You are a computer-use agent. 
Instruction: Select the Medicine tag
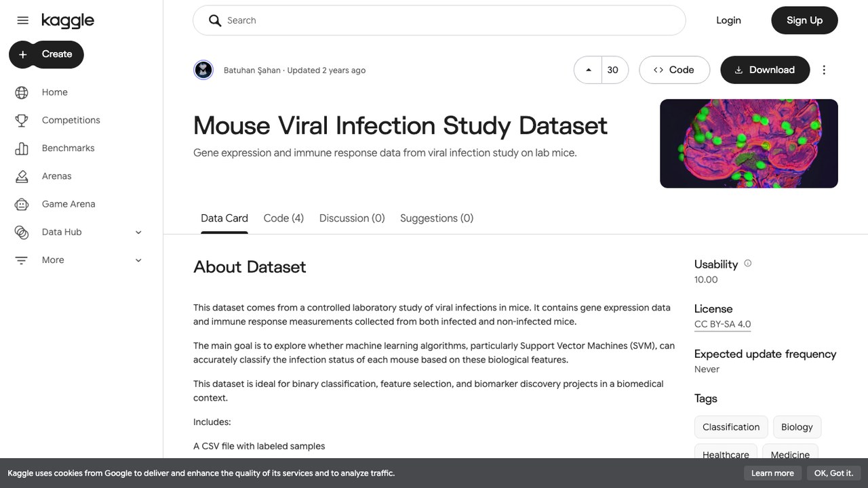tap(790, 453)
